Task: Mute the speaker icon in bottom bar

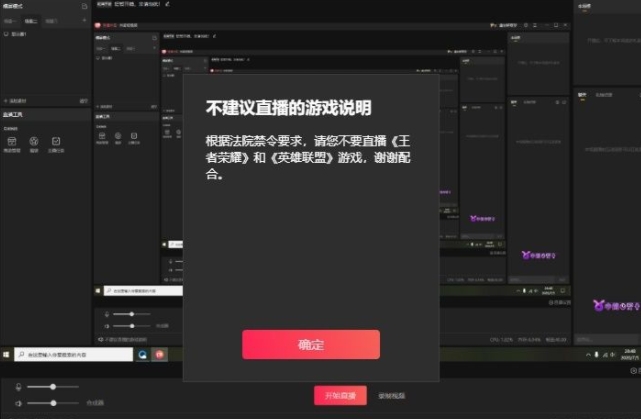Action: click(19, 402)
